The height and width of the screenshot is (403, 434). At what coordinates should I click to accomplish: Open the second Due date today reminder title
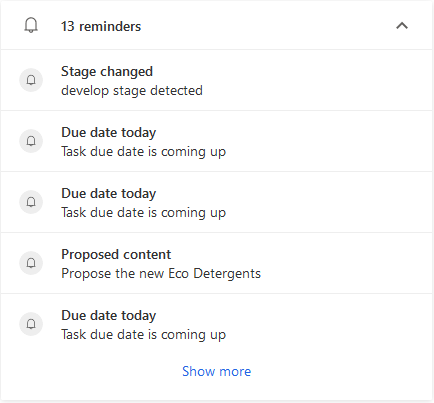[109, 193]
